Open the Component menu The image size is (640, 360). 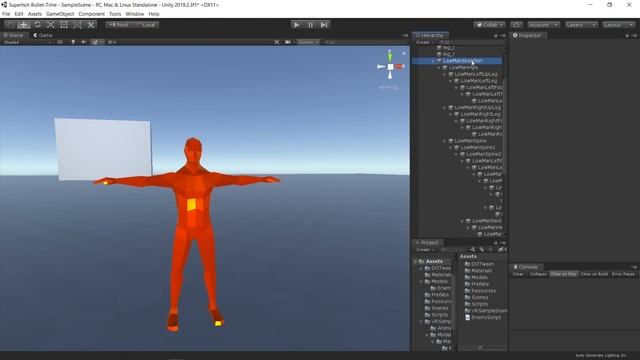(x=91, y=14)
